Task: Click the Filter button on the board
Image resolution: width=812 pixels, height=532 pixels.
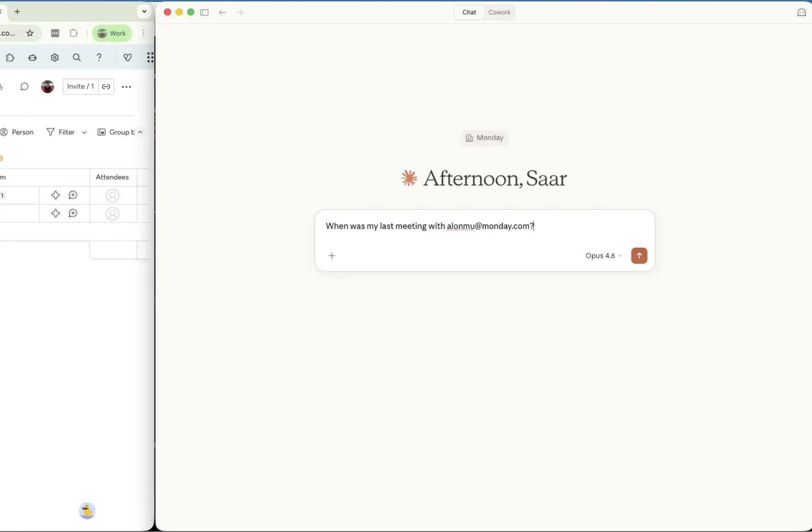Action: (61, 132)
